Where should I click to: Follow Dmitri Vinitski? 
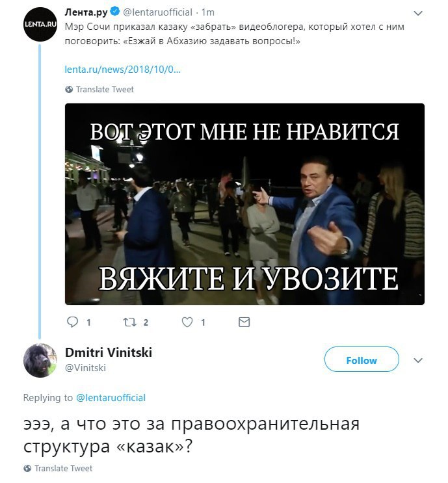(362, 359)
